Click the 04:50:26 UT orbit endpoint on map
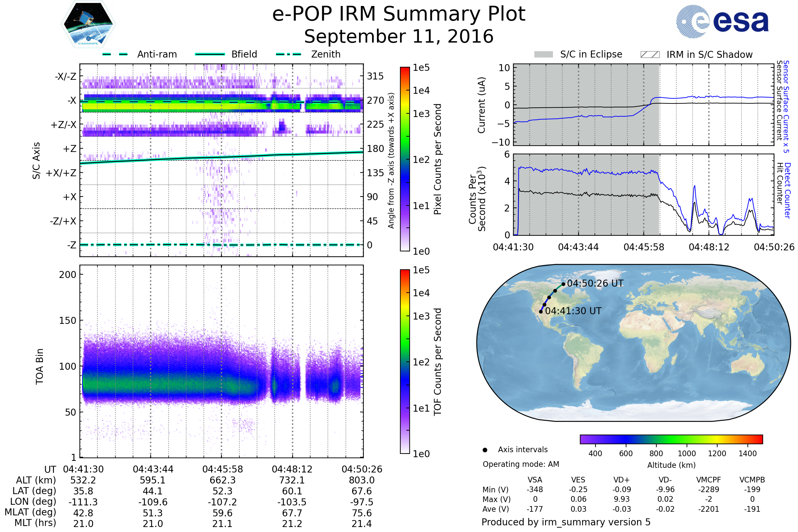Viewport: 798px width, 532px height. tap(564, 284)
